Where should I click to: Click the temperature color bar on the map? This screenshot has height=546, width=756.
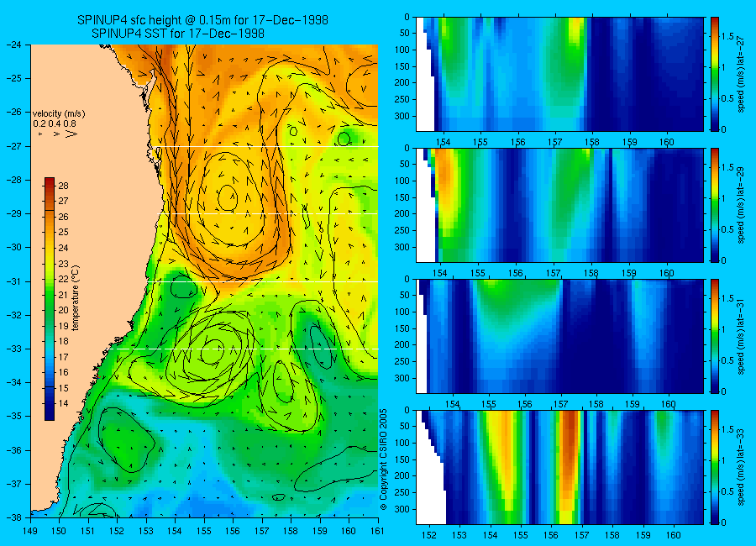(x=50, y=299)
